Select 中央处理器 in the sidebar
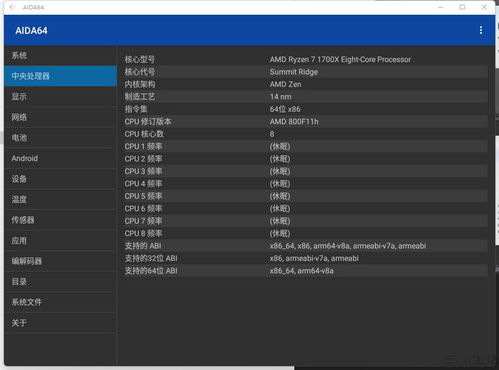 61,76
